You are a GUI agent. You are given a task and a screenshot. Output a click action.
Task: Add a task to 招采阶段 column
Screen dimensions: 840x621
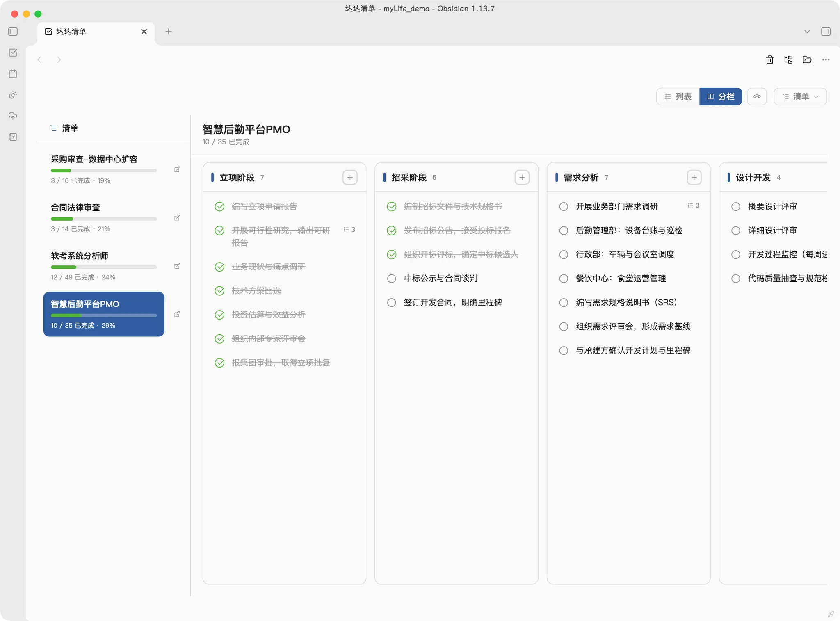522,178
